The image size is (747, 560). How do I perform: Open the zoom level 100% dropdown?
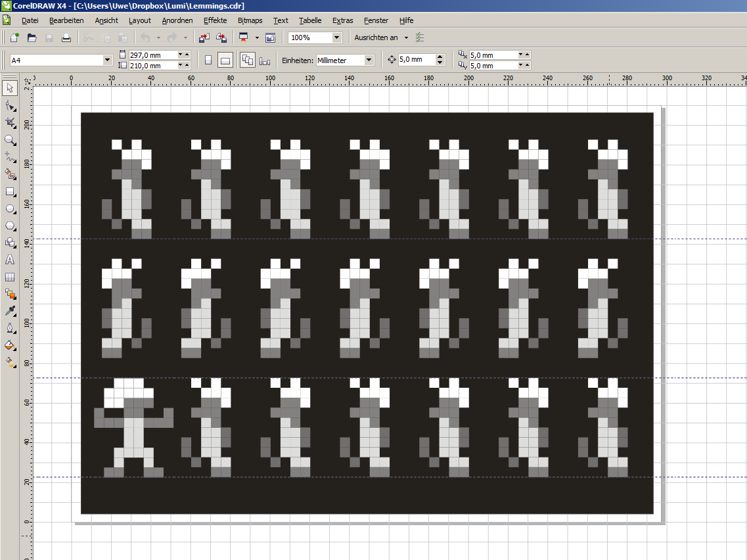[x=337, y=37]
